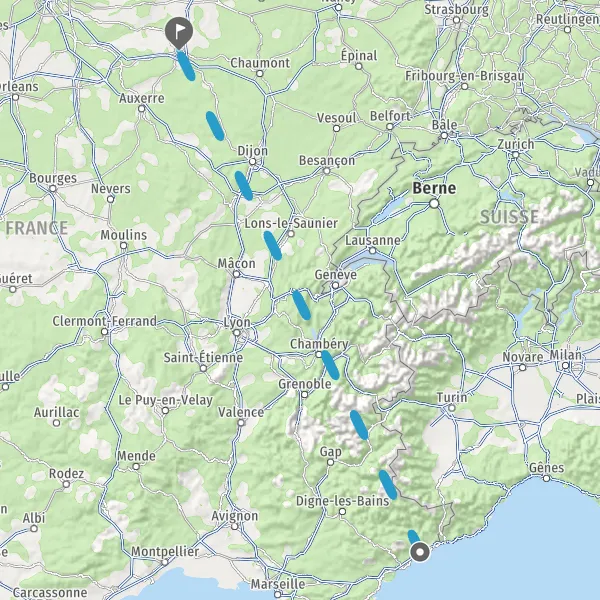
Task: Click the blue route dash below Lons-le-Saunier
Action: coord(273,246)
